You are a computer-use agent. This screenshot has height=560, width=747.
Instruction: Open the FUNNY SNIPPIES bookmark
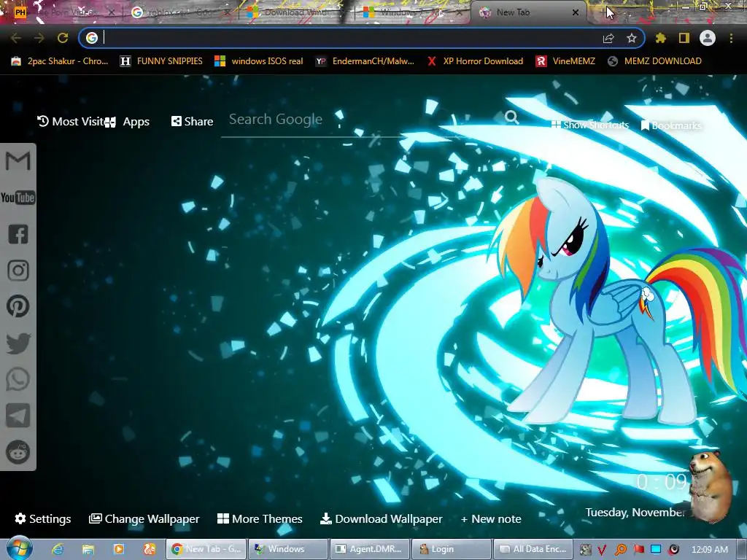161,61
